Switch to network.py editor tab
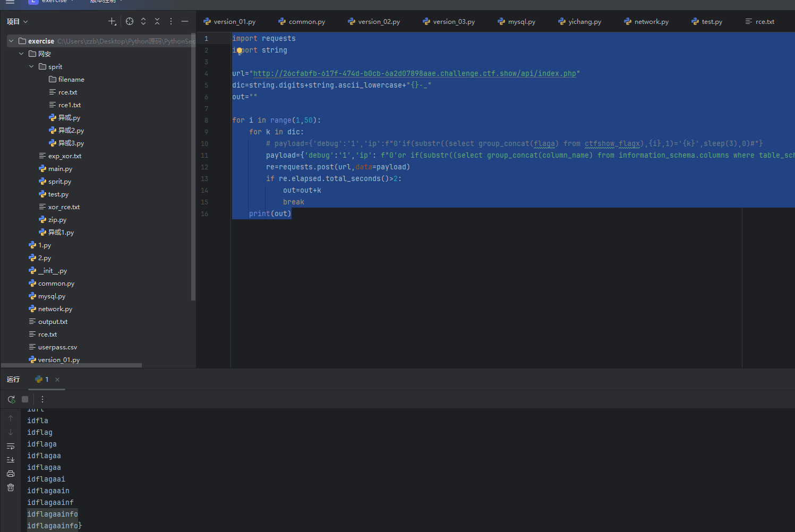 pos(646,22)
